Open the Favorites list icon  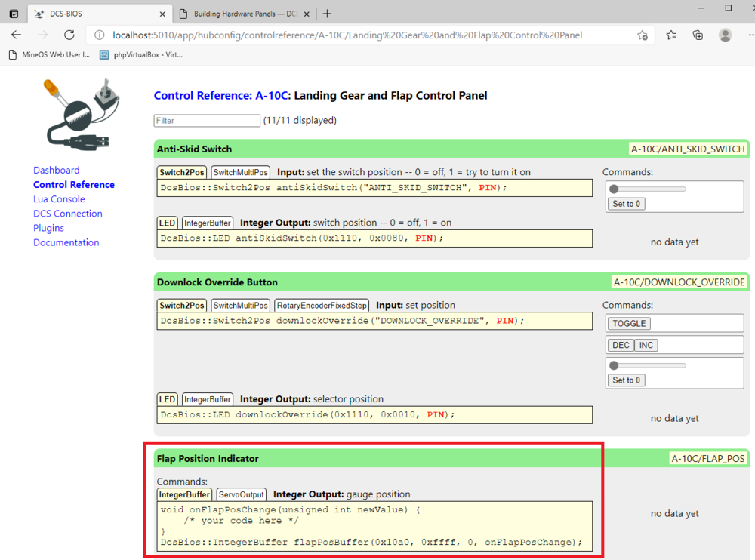tap(671, 35)
